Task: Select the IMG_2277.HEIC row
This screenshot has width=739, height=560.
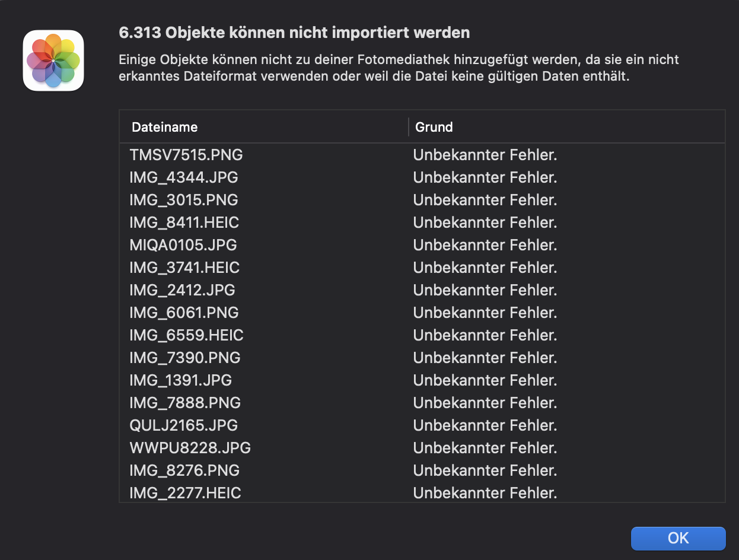Action: coord(185,492)
